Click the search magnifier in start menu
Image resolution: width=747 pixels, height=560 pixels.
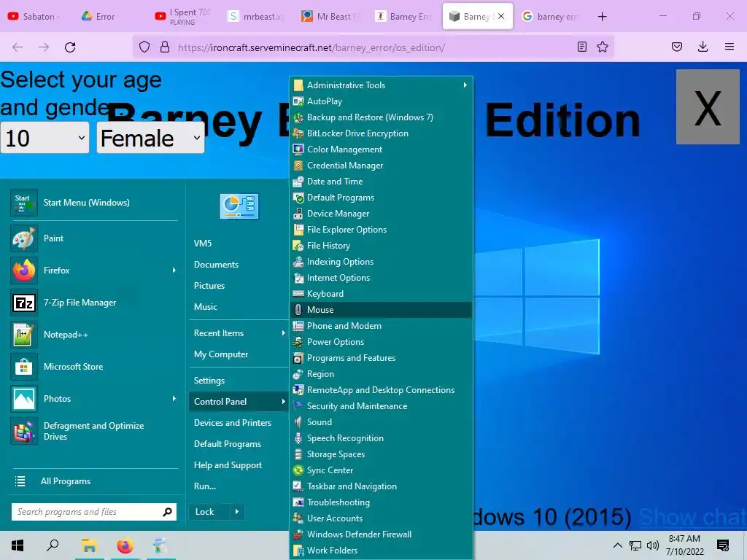(x=167, y=512)
